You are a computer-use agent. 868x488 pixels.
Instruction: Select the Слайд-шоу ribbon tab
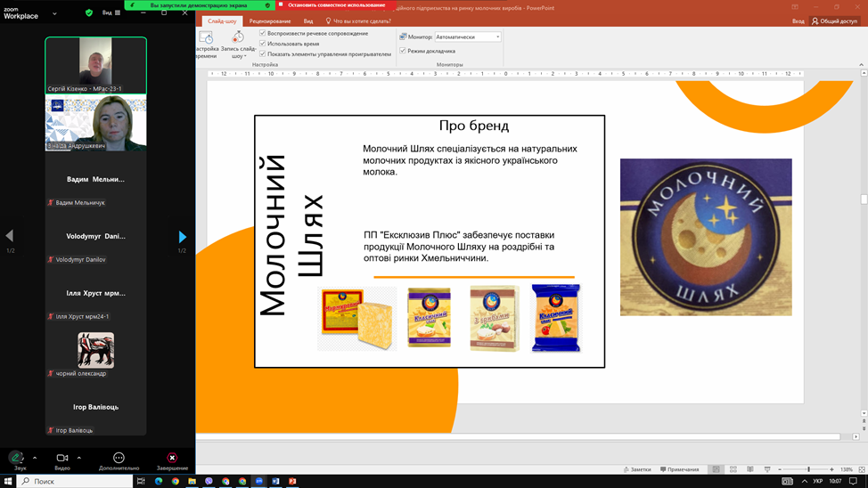click(x=222, y=21)
